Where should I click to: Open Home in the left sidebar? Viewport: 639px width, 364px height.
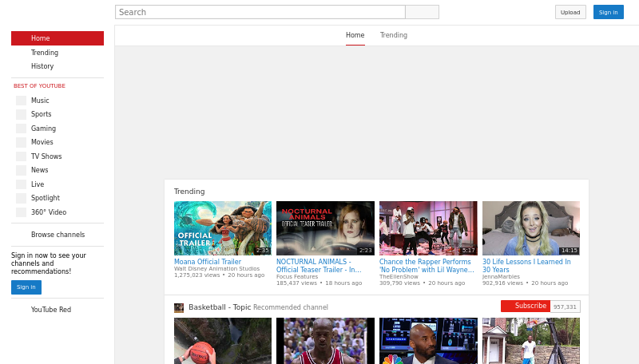pyautogui.click(x=58, y=38)
